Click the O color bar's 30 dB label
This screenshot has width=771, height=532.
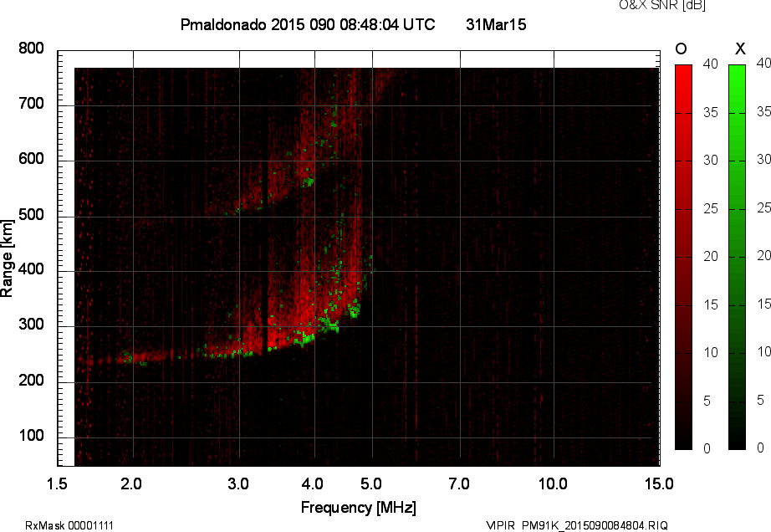711,161
